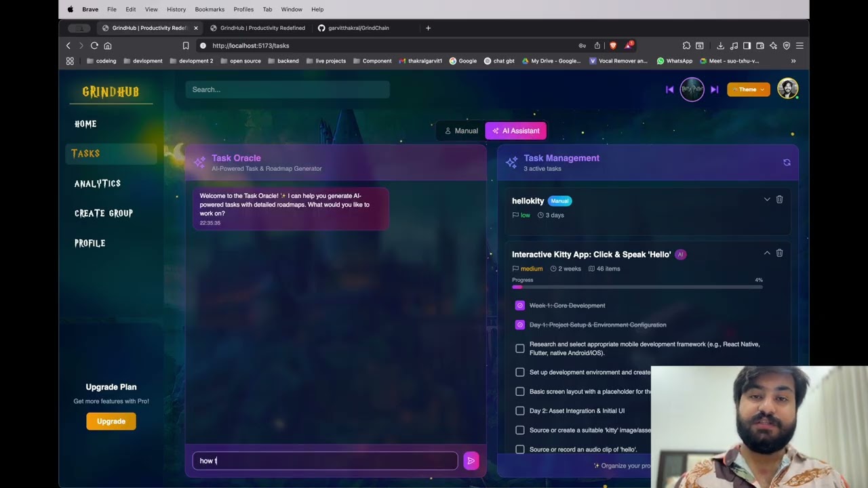
Task: Open the WhatsApp bookmark
Action: pos(674,61)
